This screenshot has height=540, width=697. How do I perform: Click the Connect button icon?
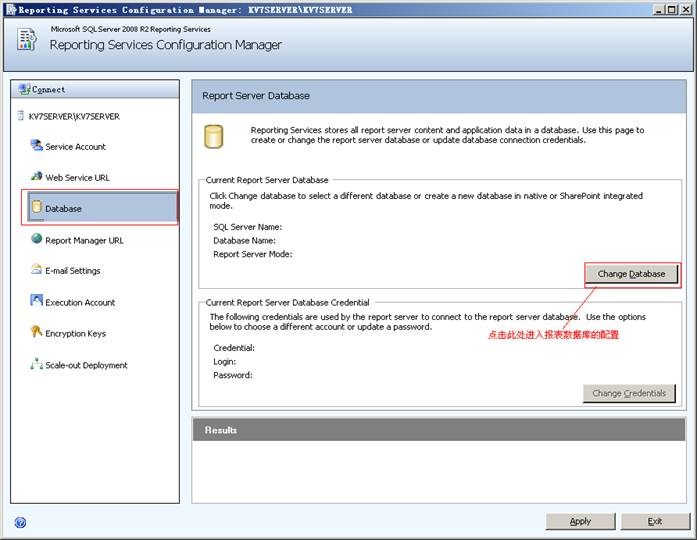[24, 89]
